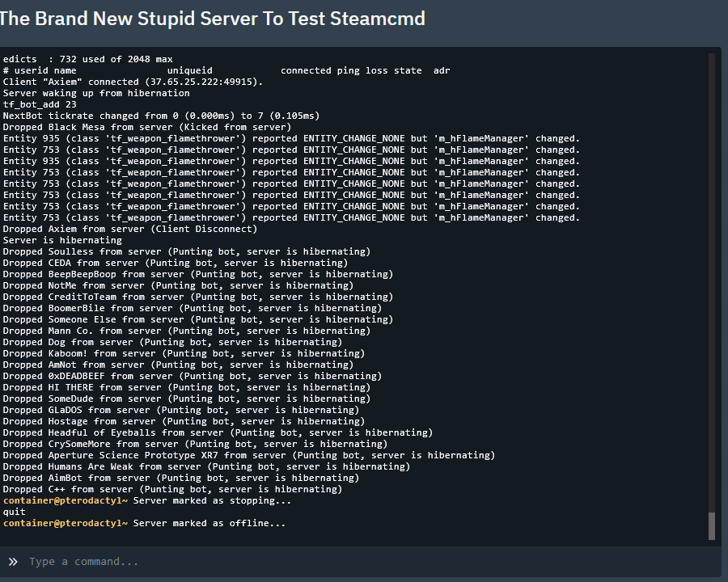The height and width of the screenshot is (582, 728).
Task: Click the console scrollbar thumb
Action: tap(712, 526)
